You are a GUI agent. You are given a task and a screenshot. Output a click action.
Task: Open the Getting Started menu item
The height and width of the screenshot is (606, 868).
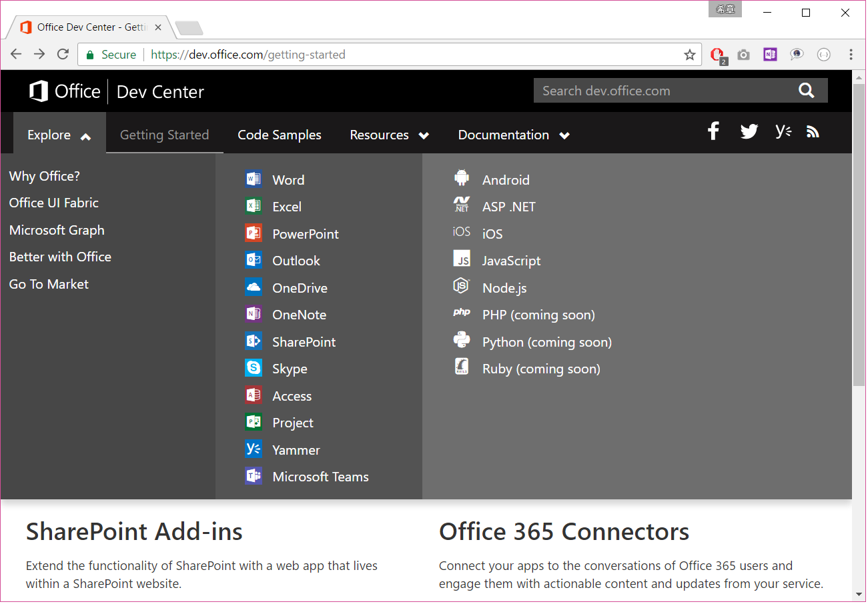pyautogui.click(x=164, y=135)
